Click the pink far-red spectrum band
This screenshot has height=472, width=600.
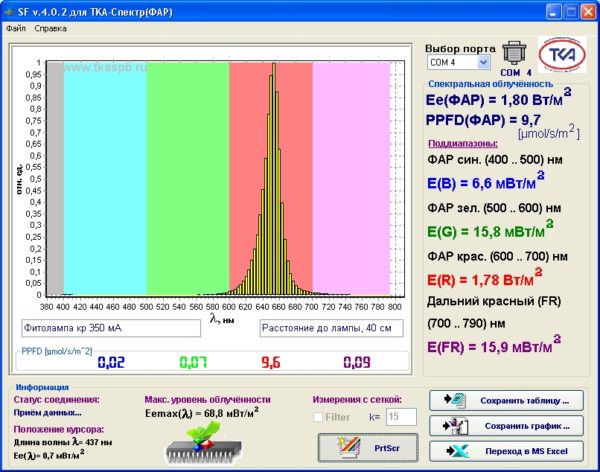(x=351, y=178)
